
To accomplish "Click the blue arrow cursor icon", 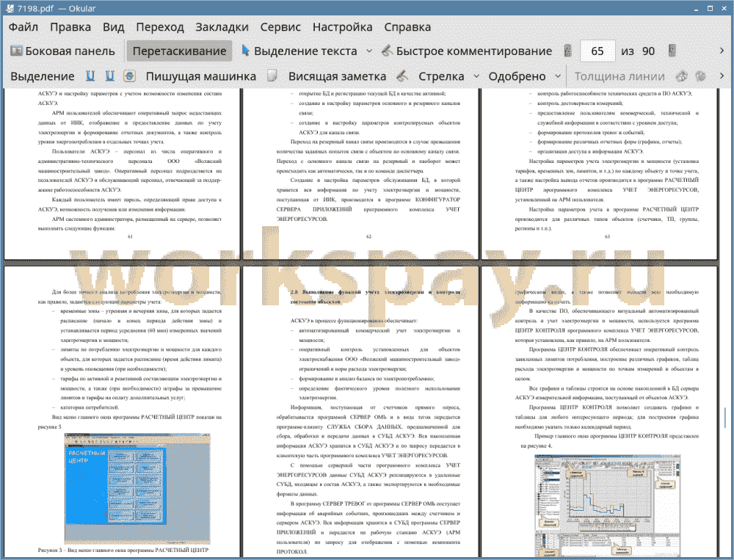I will [245, 51].
